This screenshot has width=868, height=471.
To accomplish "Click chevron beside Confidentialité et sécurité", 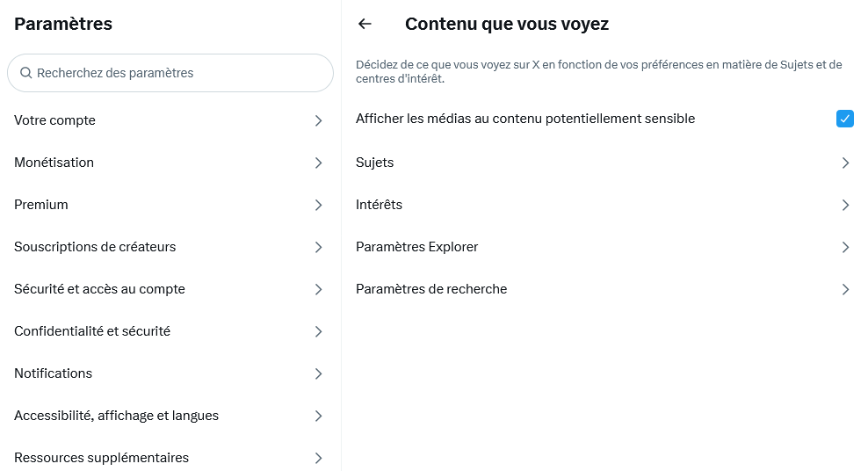I will coord(318,331).
